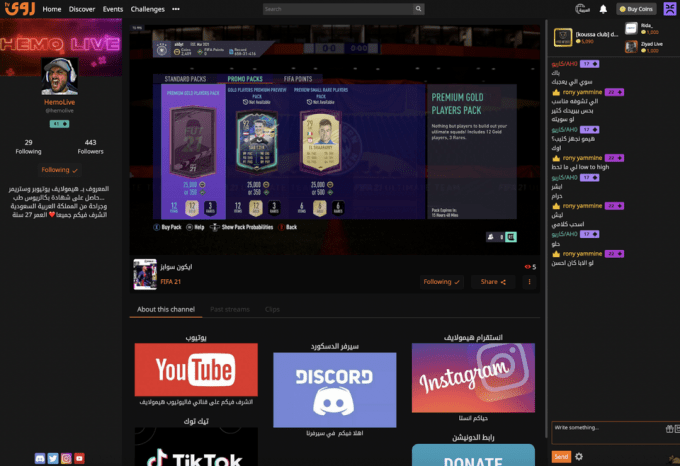
Task: Click the last rony yammine username in chat
Action: click(x=582, y=254)
